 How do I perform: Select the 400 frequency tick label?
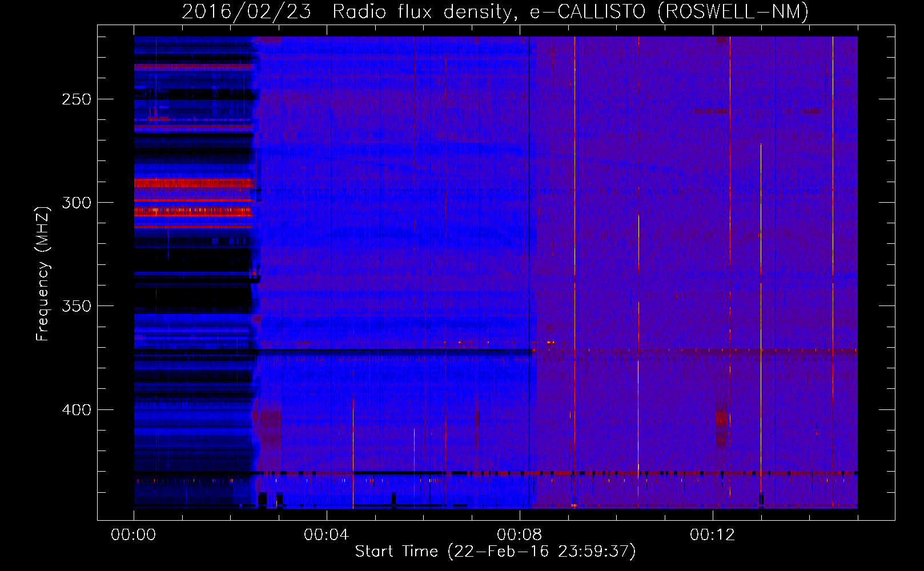click(77, 410)
